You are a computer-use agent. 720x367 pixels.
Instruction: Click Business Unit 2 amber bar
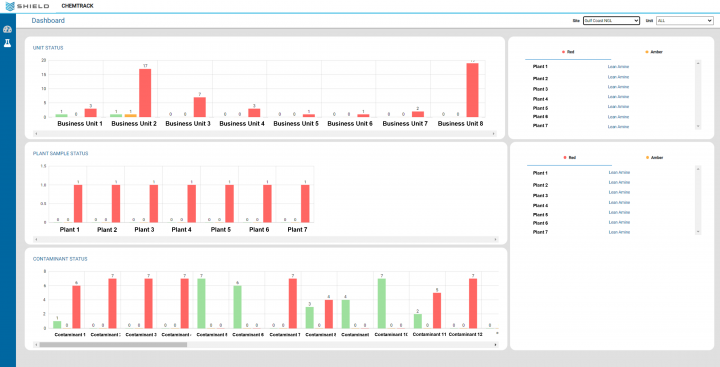131,116
